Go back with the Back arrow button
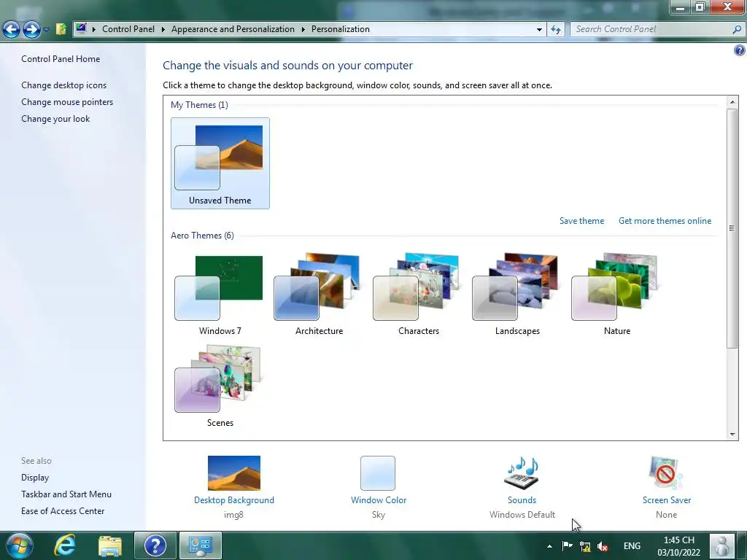Screen dimensions: 747x560 (12, 29)
